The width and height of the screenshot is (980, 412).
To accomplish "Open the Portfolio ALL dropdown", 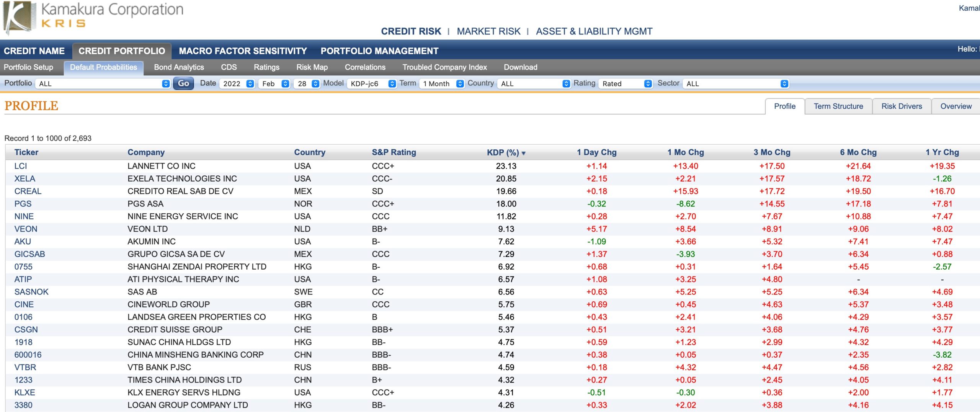I will pos(103,83).
